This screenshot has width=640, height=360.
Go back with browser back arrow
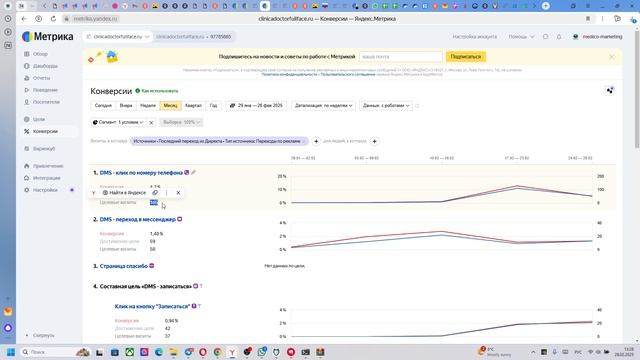[24, 19]
